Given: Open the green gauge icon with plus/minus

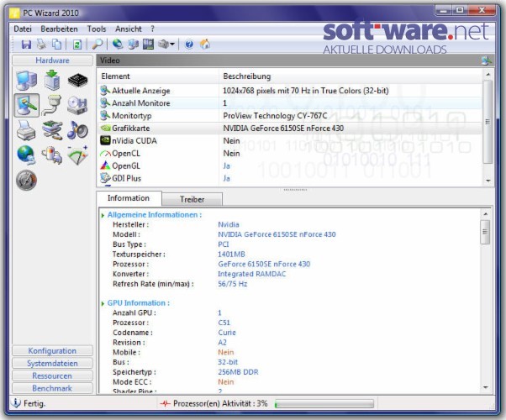Looking at the screenshot, I should [78, 155].
